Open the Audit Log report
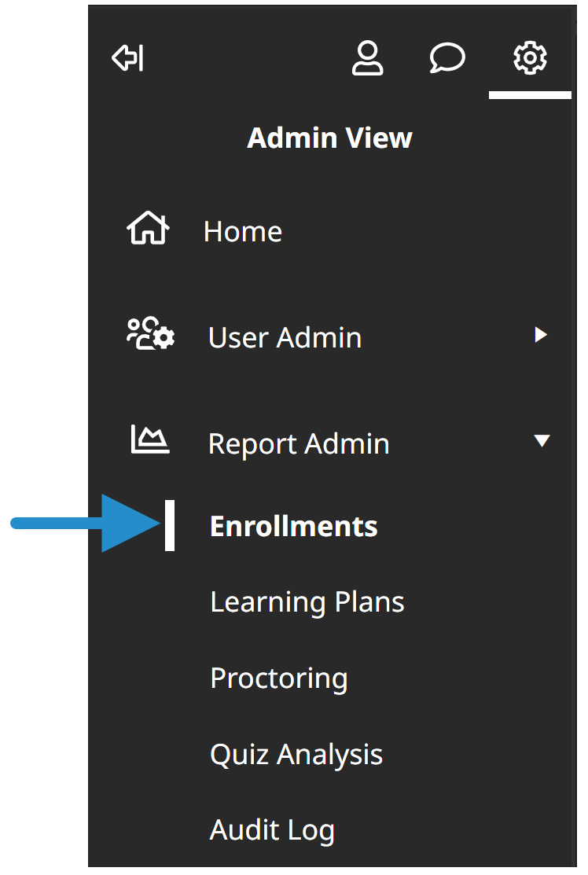Viewport: 588px width, 875px height. (x=272, y=831)
